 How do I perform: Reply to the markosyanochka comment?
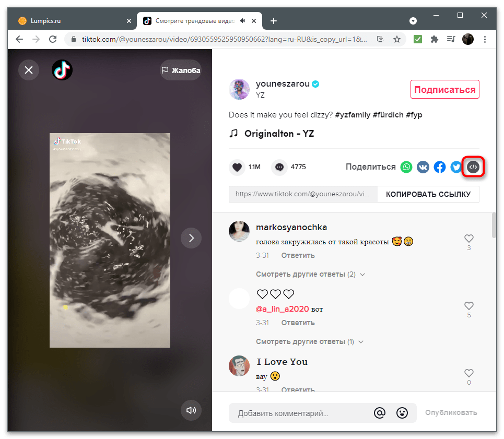pos(298,255)
